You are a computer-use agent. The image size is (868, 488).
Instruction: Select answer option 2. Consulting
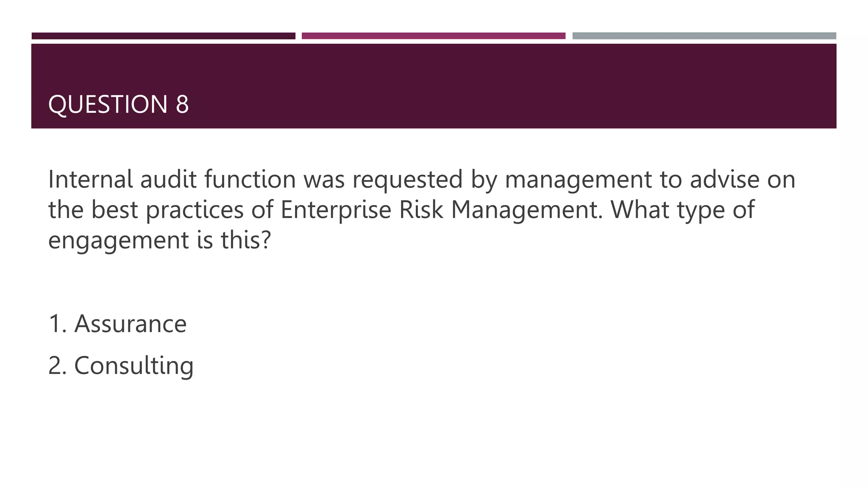pyautogui.click(x=121, y=366)
